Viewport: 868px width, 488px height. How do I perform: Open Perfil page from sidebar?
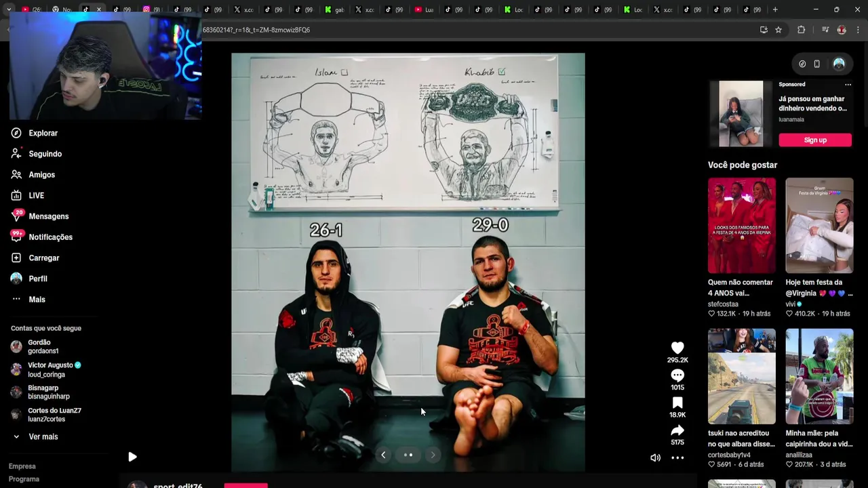click(x=30, y=279)
